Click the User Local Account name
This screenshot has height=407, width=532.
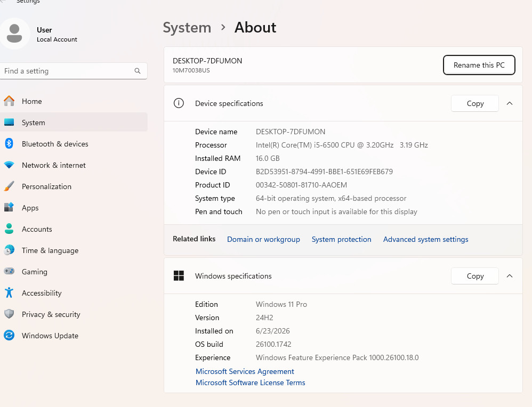point(57,35)
